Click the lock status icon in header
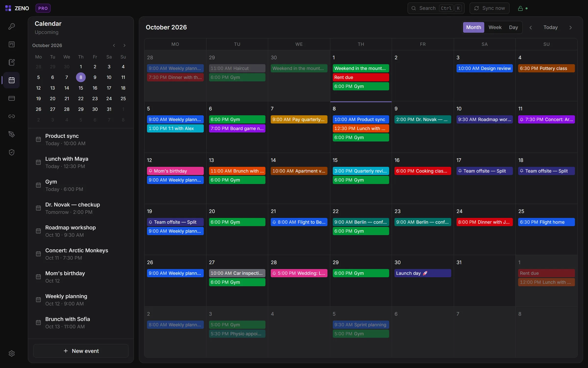The height and width of the screenshot is (368, 588). (x=520, y=8)
